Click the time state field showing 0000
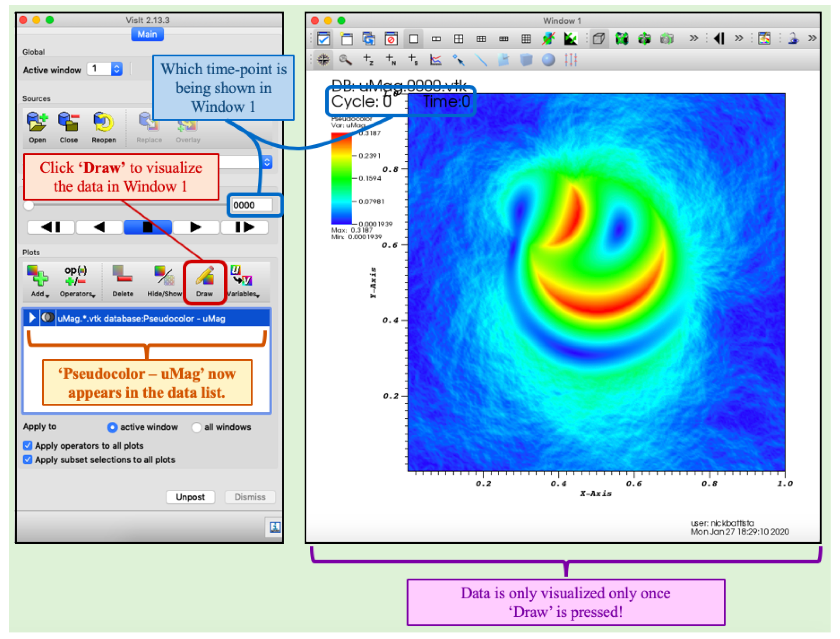Screen dimensions: 840x639 (252, 205)
